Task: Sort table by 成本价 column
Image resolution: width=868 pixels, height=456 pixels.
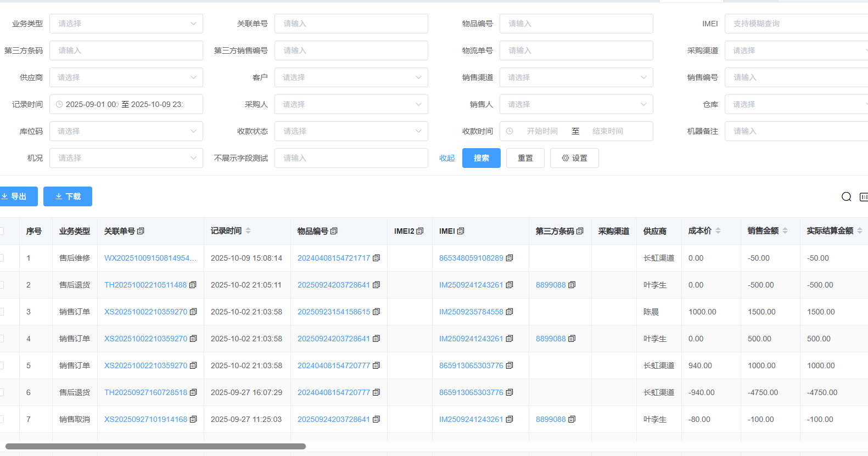Action: 718,231
